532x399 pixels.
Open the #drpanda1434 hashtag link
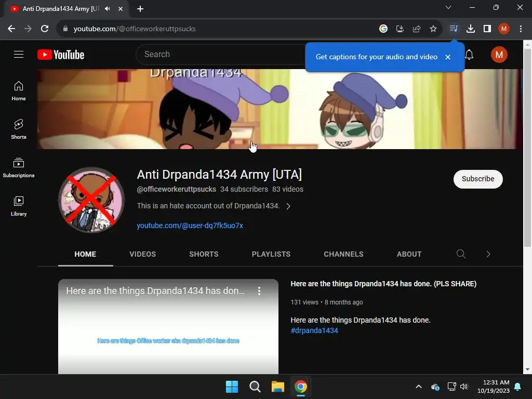[x=314, y=330]
